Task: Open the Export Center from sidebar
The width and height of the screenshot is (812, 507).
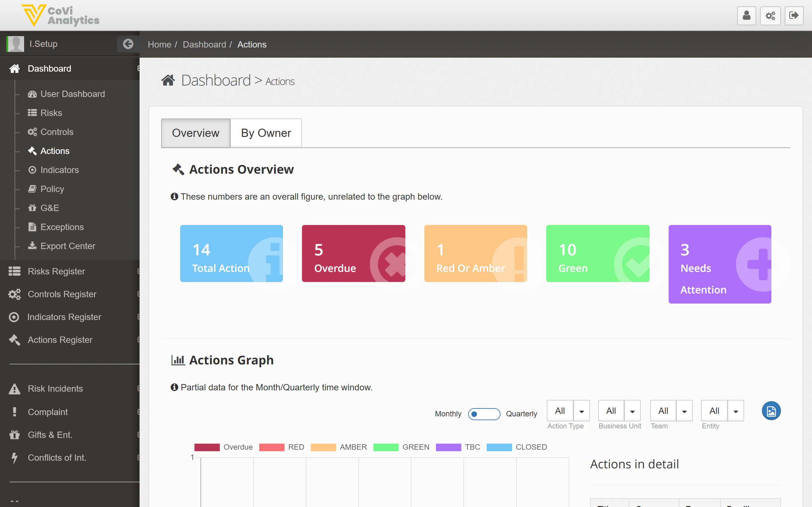Action: [68, 246]
